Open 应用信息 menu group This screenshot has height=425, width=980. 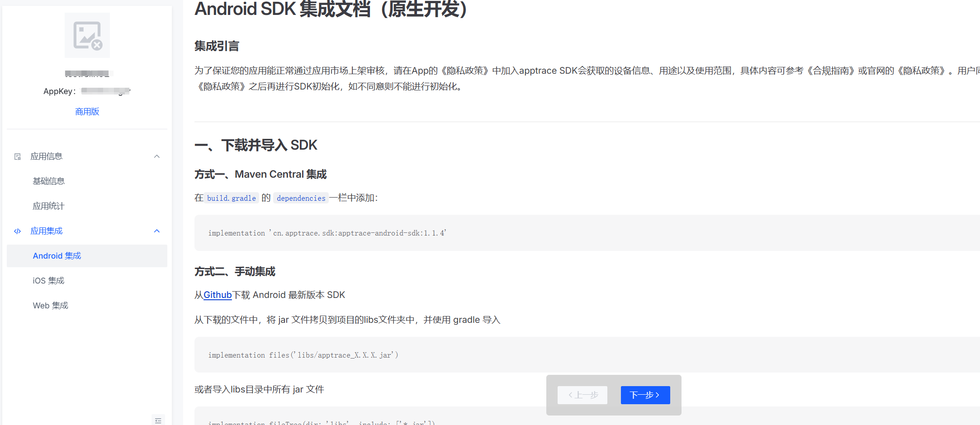tap(87, 156)
